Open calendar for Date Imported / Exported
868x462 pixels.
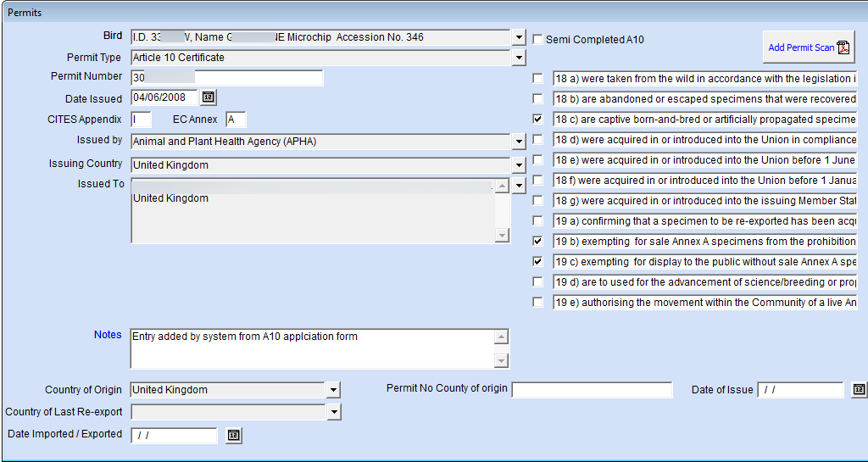pyautogui.click(x=234, y=436)
